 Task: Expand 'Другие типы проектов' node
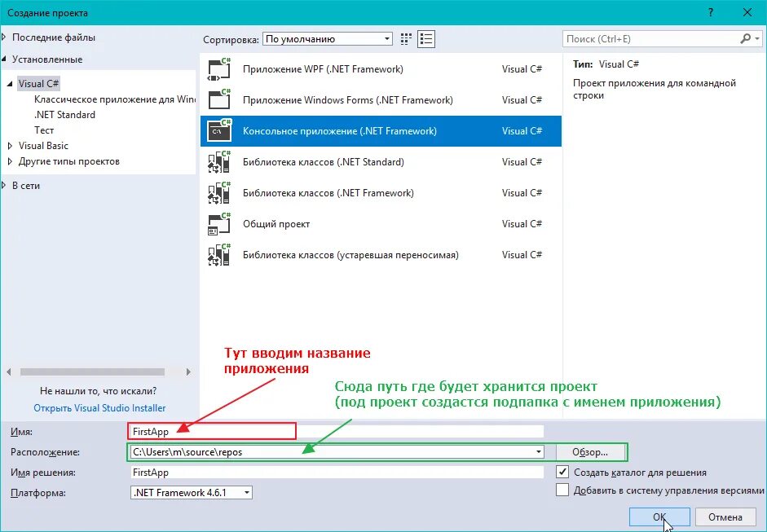pyautogui.click(x=10, y=161)
